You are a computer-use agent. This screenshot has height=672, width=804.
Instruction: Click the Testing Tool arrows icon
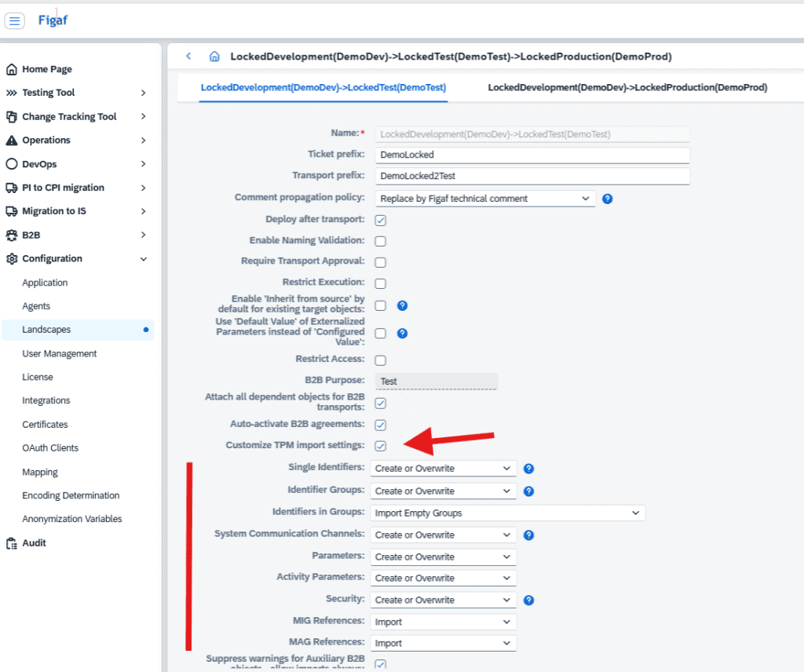[11, 93]
